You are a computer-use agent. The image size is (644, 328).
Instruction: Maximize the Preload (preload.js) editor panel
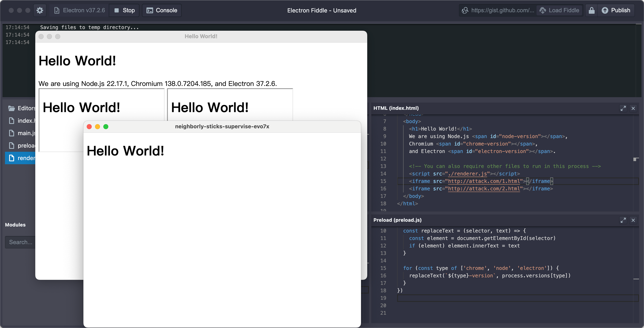623,220
